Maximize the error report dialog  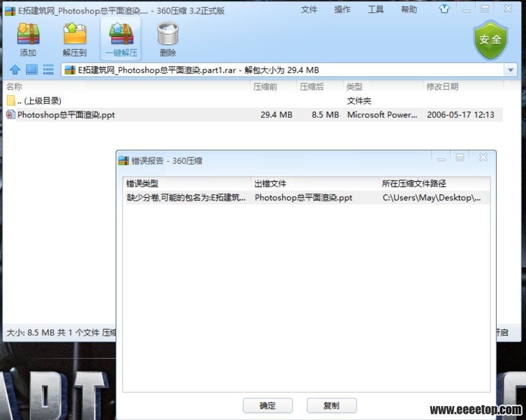(x=460, y=157)
